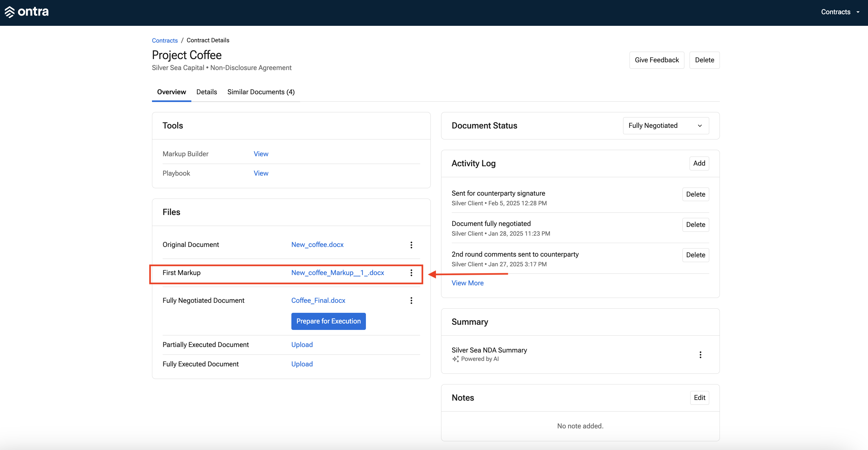This screenshot has height=450, width=868.
Task: Click Prepare for Execution button
Action: (328, 321)
